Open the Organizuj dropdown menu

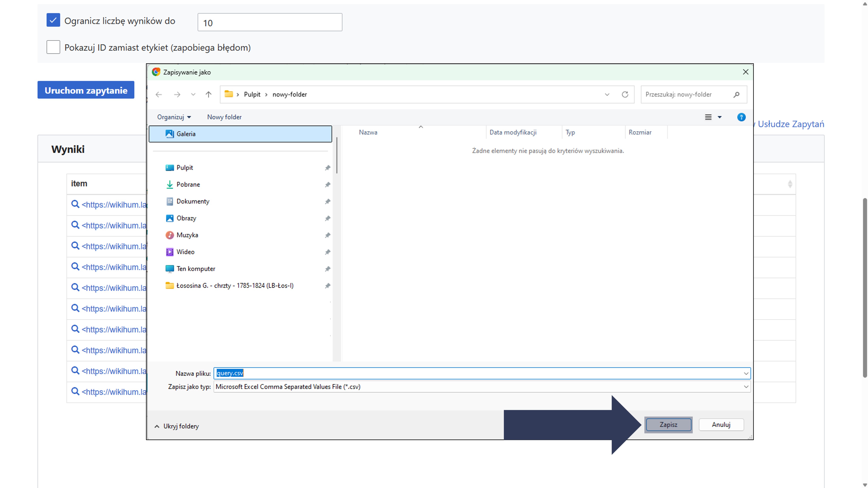coord(174,117)
